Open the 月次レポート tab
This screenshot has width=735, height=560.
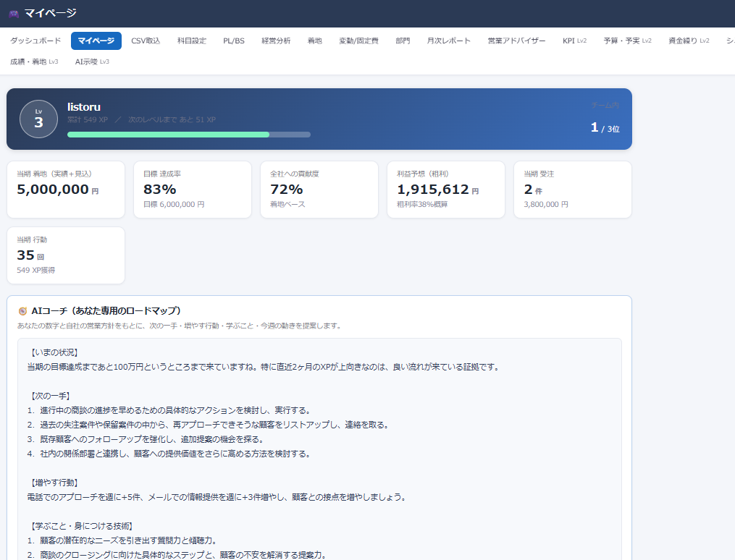pos(448,41)
